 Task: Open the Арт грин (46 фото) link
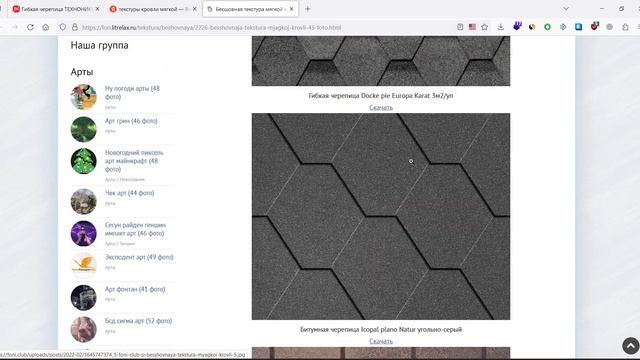[131, 121]
